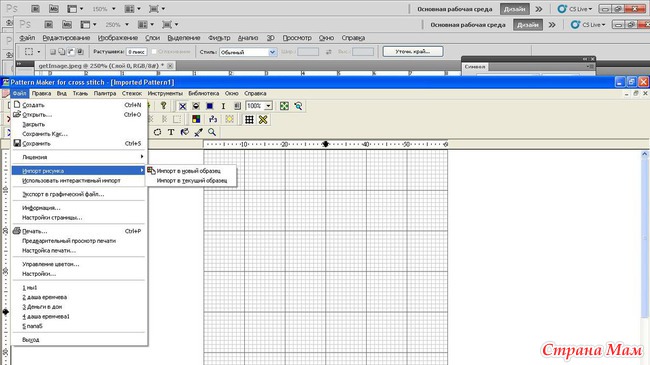
Task: Enable solid blue square color view
Action: pos(210,106)
